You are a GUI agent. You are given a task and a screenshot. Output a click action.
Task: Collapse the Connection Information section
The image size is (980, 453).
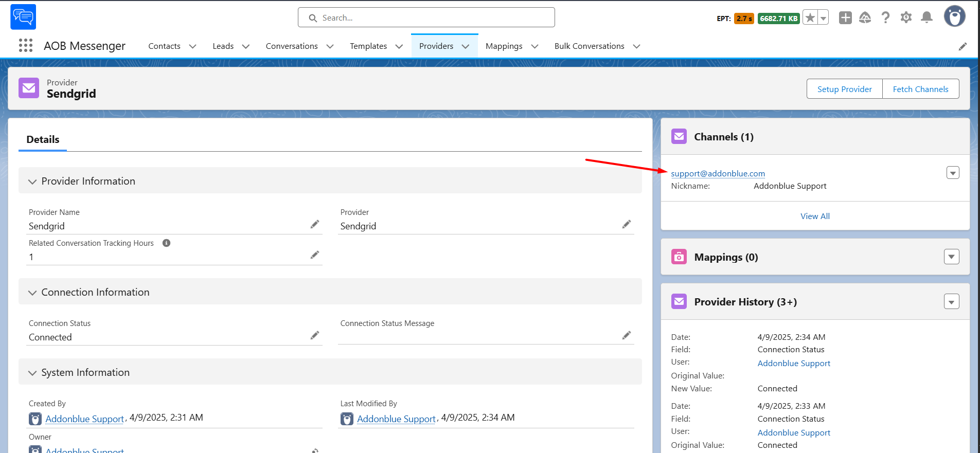[x=32, y=293]
